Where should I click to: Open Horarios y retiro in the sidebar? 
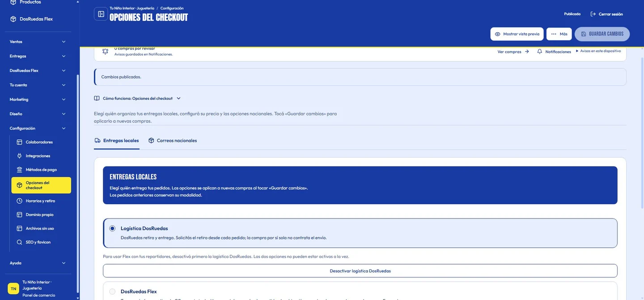tap(41, 201)
